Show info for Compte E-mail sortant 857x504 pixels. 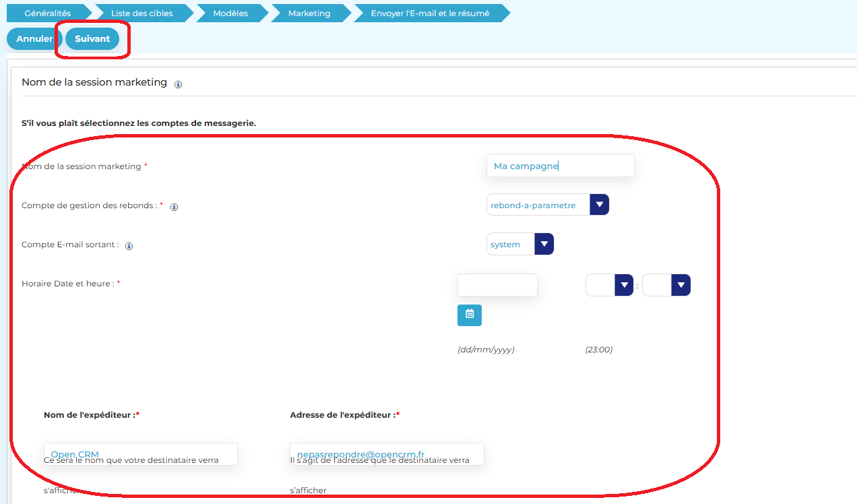(129, 246)
